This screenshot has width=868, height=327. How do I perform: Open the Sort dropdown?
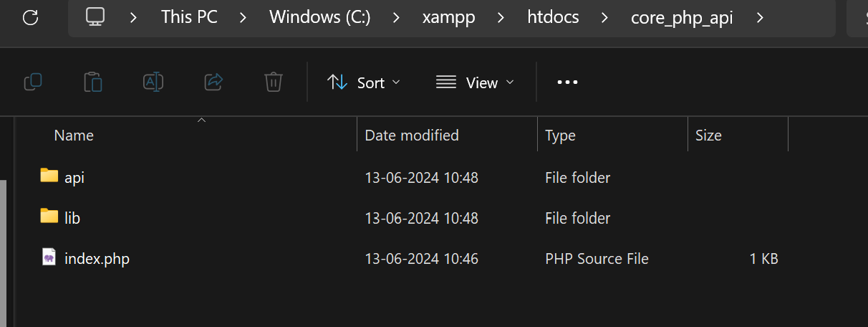(x=364, y=82)
